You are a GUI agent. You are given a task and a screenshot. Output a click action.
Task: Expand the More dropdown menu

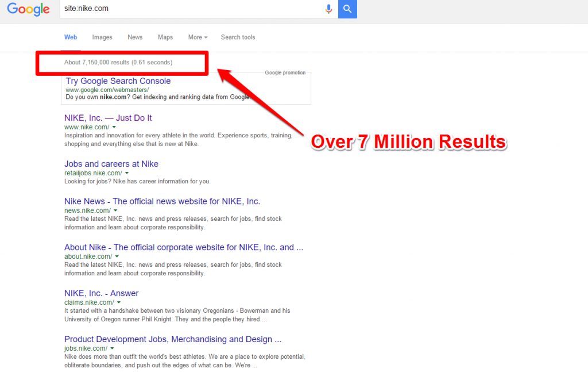(x=198, y=37)
